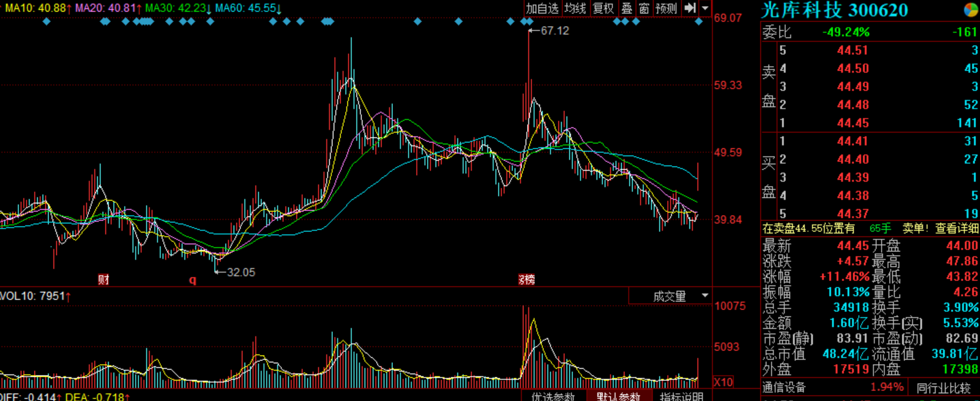Click the 内盘 value 17398

tap(960, 369)
